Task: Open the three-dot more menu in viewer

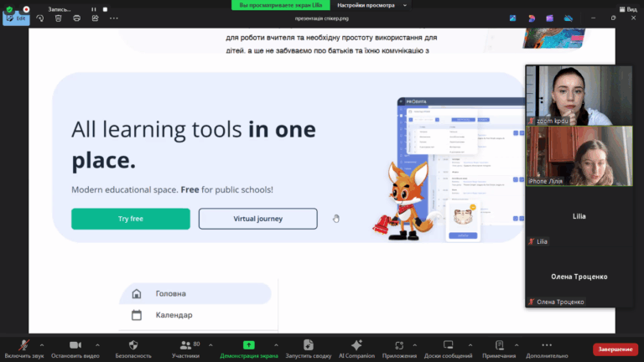Action: tap(114, 18)
